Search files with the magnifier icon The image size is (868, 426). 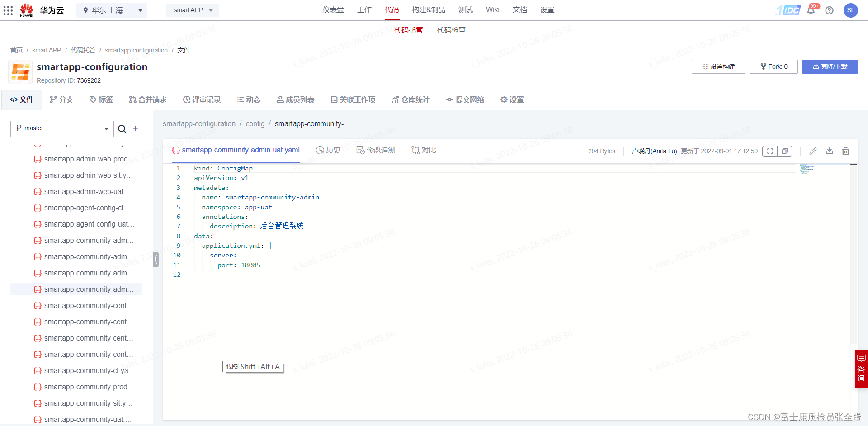pos(122,129)
